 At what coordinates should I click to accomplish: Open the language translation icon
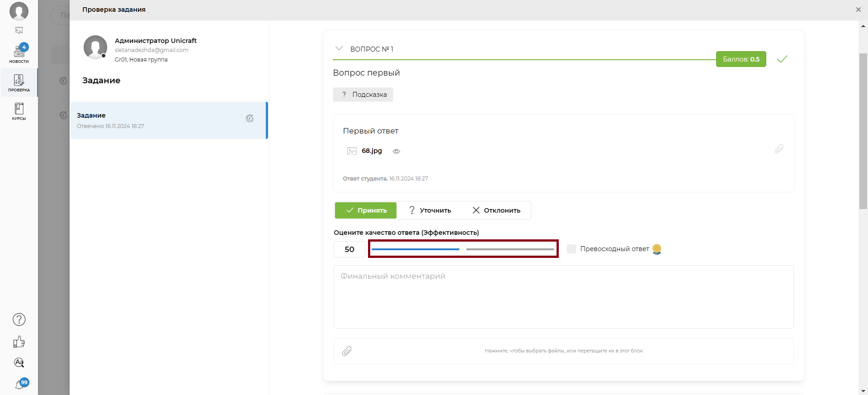pos(19,362)
